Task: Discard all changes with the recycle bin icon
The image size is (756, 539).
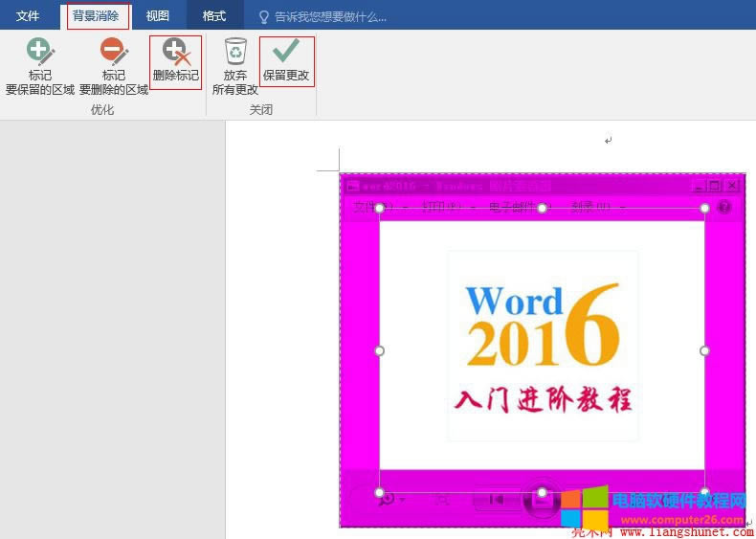Action: tap(235, 65)
